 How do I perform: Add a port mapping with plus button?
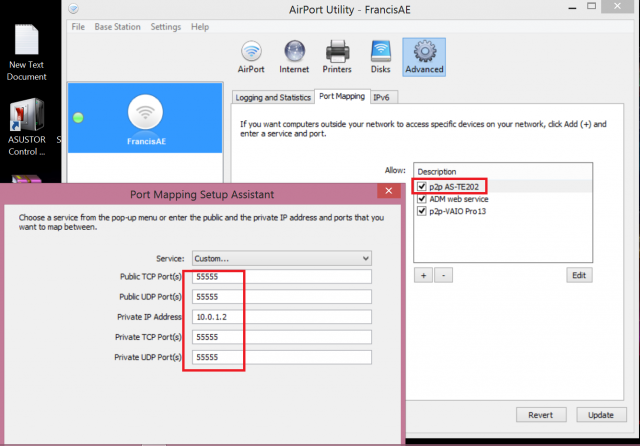(424, 275)
